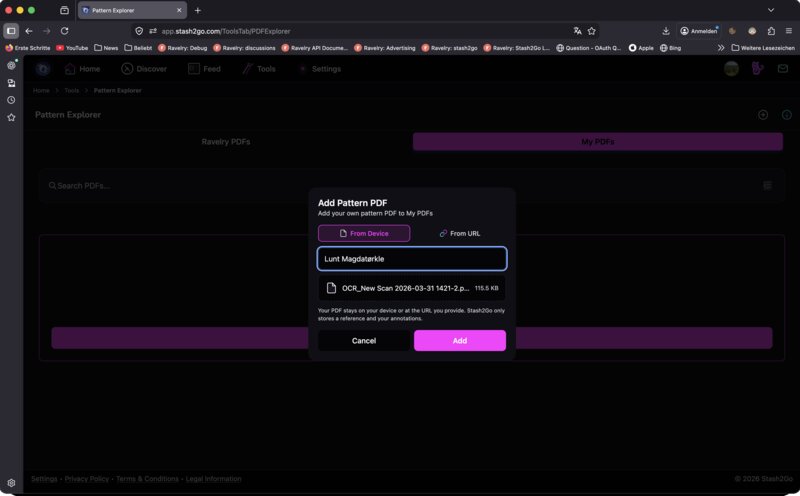Open the browser extensions puzzle icon

[x=771, y=31]
